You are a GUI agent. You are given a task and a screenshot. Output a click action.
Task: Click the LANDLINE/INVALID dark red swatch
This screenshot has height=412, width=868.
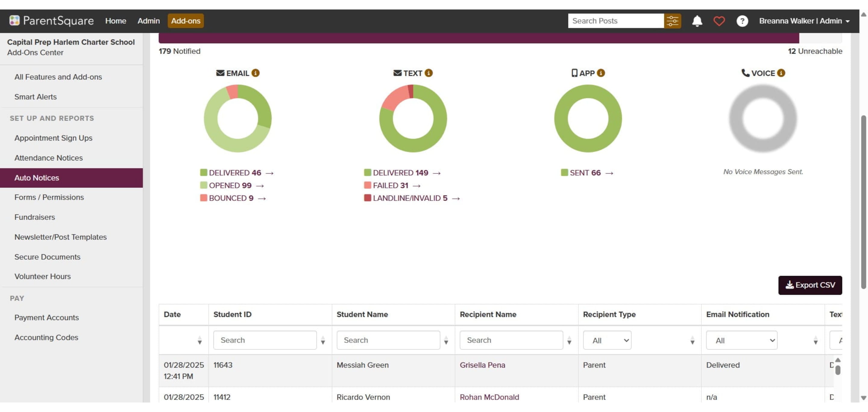tap(367, 198)
